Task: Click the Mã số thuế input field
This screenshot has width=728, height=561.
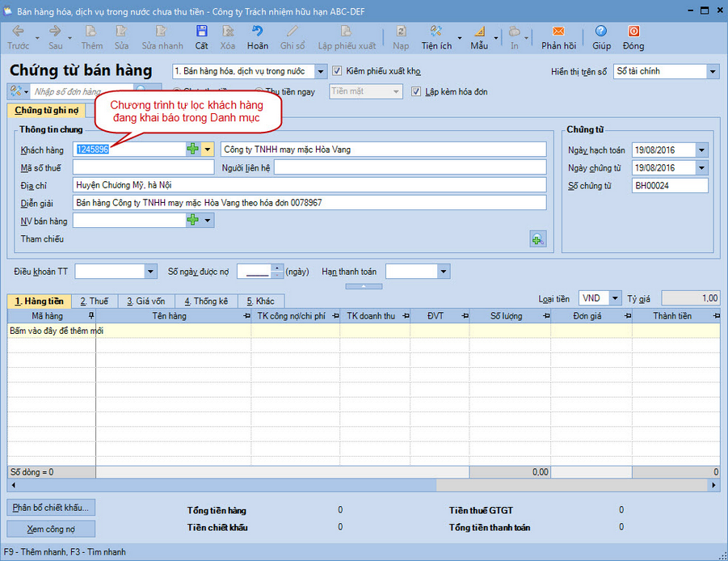Action: pos(144,167)
